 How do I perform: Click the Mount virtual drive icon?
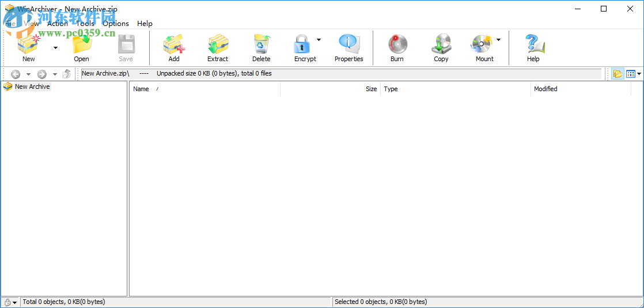[x=482, y=44]
